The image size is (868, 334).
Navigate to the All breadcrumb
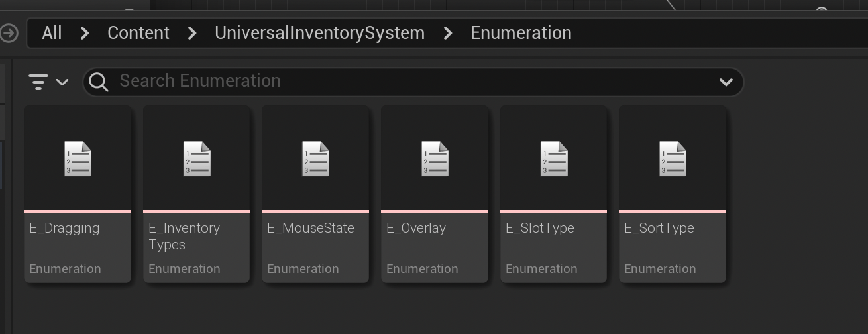click(52, 33)
